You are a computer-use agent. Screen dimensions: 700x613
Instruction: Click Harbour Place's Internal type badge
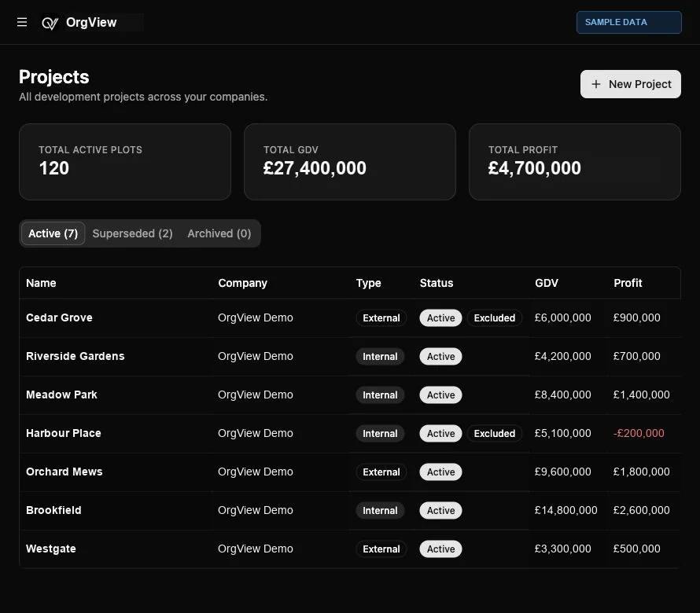(380, 433)
